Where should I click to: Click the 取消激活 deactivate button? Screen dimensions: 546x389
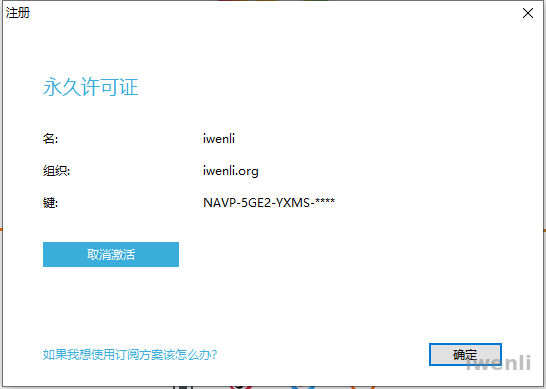tap(111, 255)
